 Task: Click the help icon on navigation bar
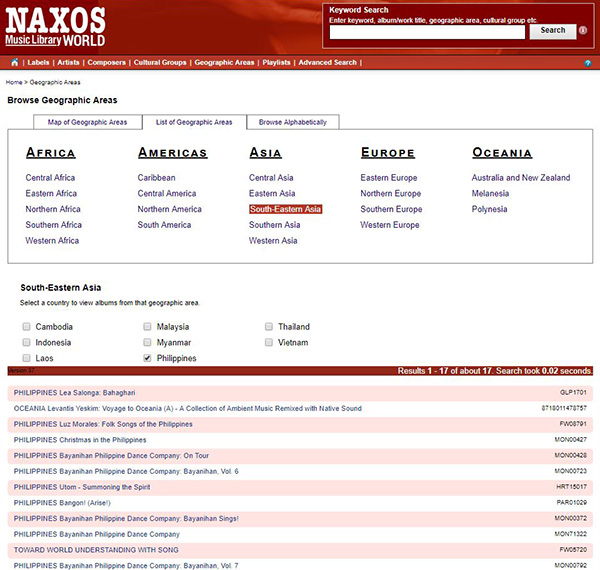click(x=587, y=63)
